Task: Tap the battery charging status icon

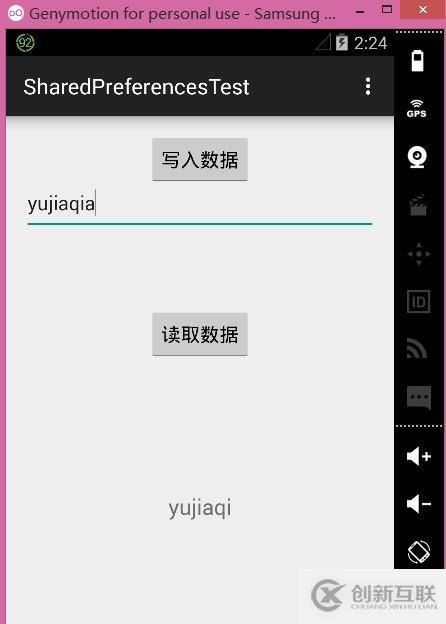Action: pyautogui.click(x=342, y=43)
